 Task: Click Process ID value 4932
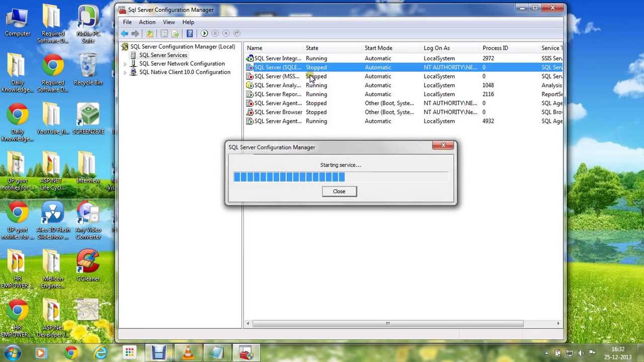pyautogui.click(x=488, y=121)
